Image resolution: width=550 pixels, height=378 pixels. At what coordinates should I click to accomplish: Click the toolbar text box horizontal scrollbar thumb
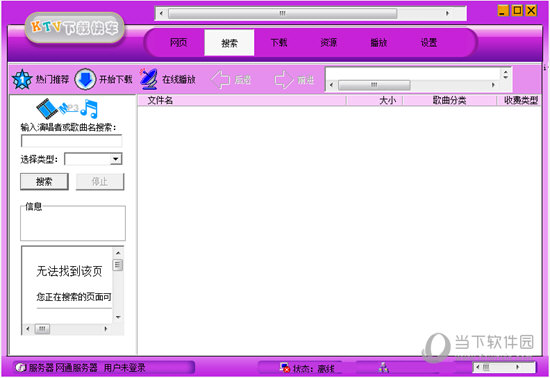point(374,85)
